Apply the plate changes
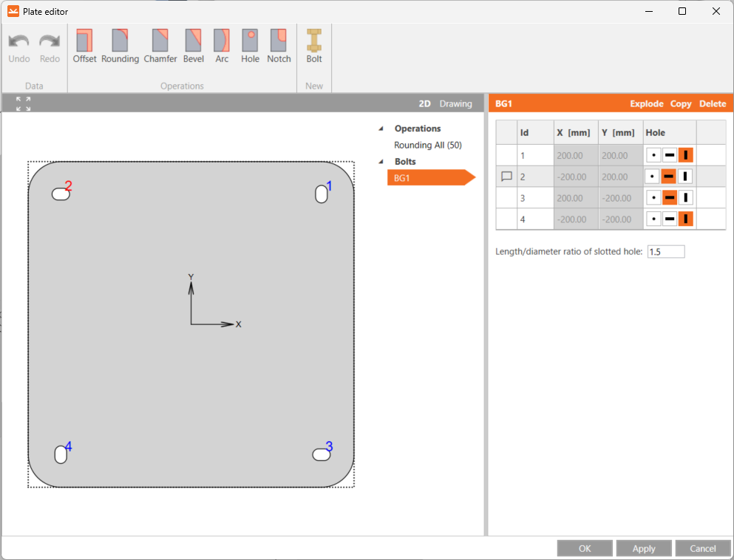 point(643,547)
